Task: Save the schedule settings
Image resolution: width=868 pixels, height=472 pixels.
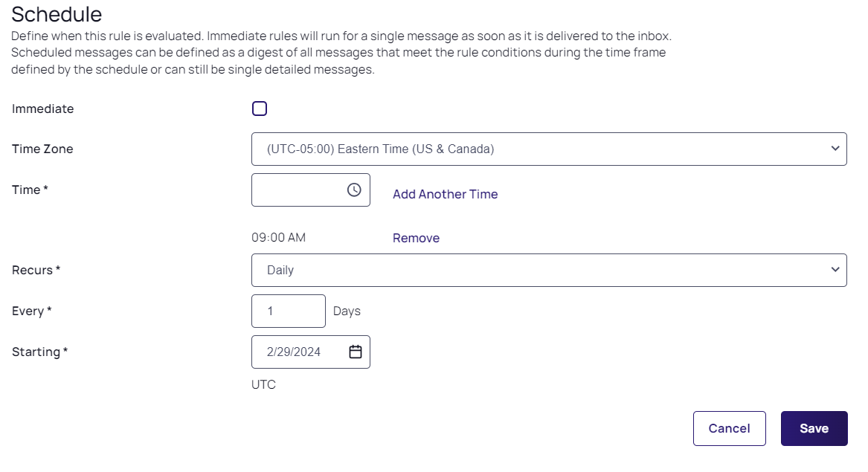Action: pyautogui.click(x=814, y=429)
